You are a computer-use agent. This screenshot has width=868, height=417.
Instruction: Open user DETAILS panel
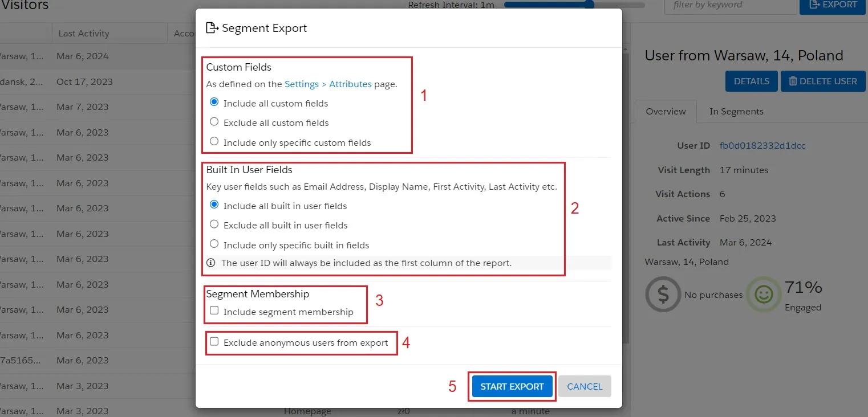tap(751, 81)
